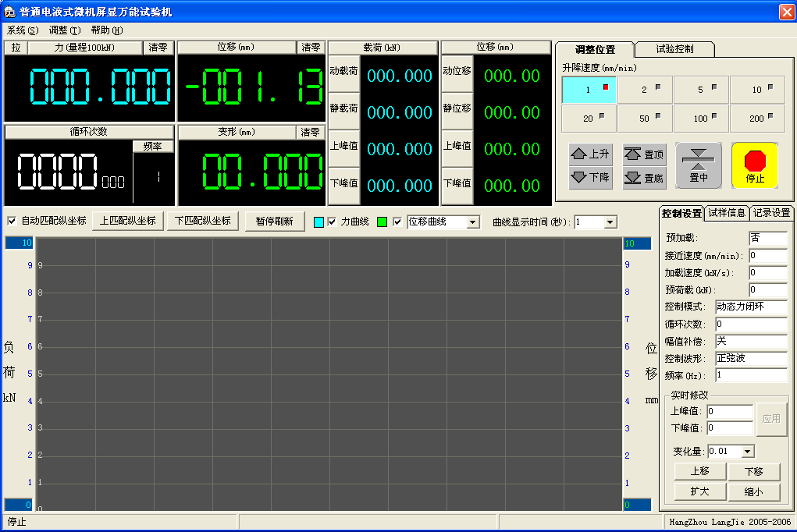The width and height of the screenshot is (797, 532).
Task: Switch to the 试样信息 tab
Action: (x=727, y=213)
